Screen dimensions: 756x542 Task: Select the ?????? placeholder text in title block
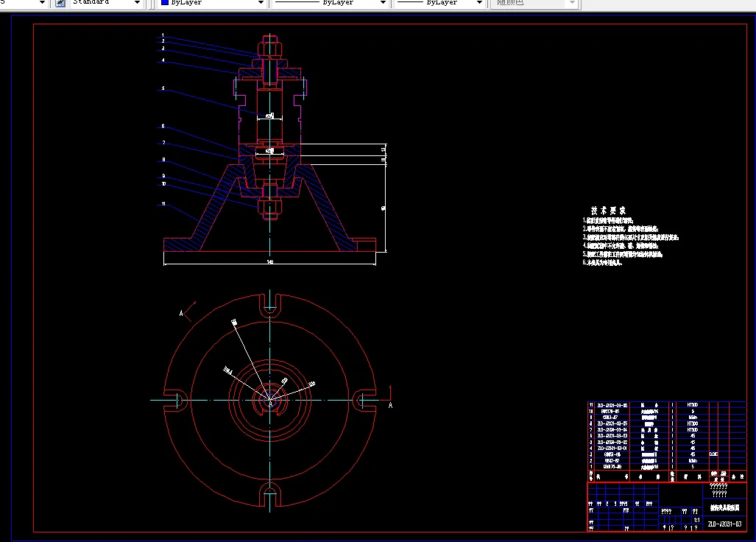click(x=718, y=487)
